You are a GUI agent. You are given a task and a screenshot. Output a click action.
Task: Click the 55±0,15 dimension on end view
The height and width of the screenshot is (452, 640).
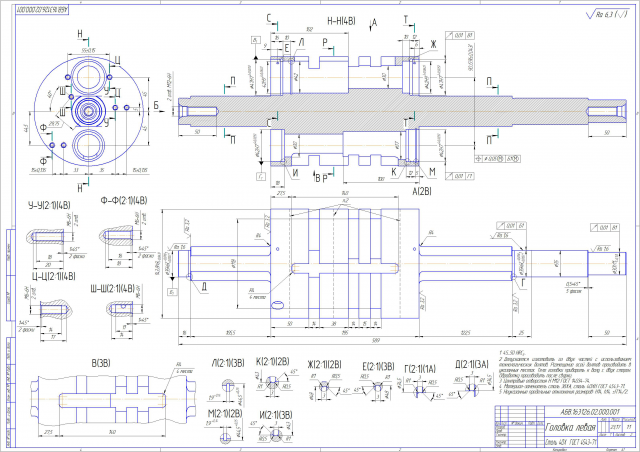[88, 50]
